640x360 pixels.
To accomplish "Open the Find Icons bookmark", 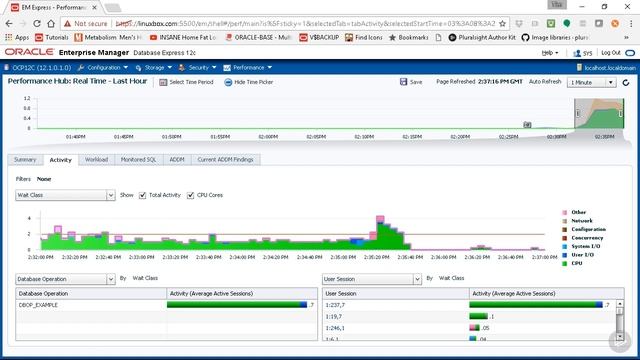I will (x=364, y=38).
